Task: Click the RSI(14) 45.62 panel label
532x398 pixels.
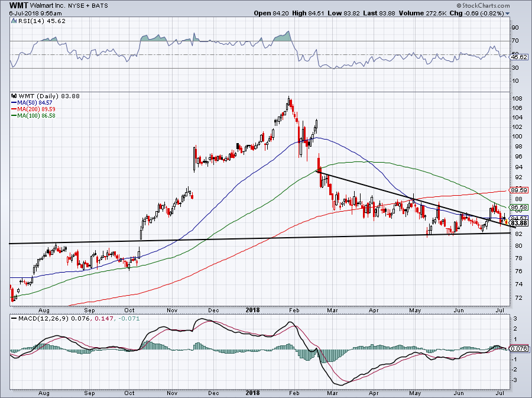Action: tap(41, 21)
